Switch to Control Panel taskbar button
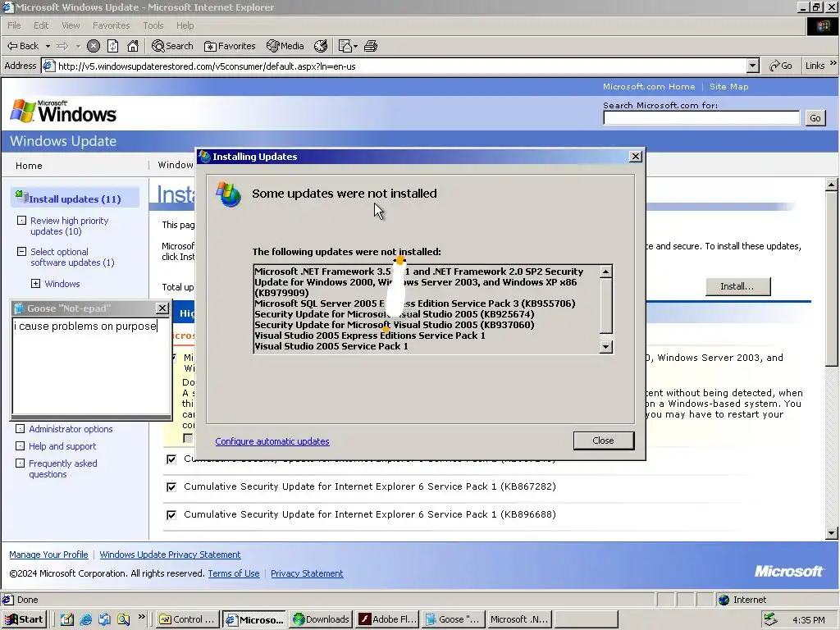 pos(189,619)
